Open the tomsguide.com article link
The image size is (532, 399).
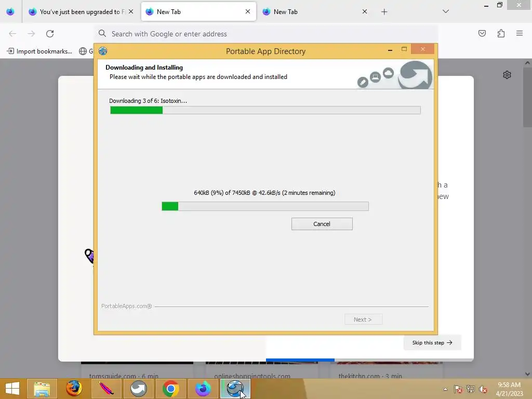tap(124, 376)
